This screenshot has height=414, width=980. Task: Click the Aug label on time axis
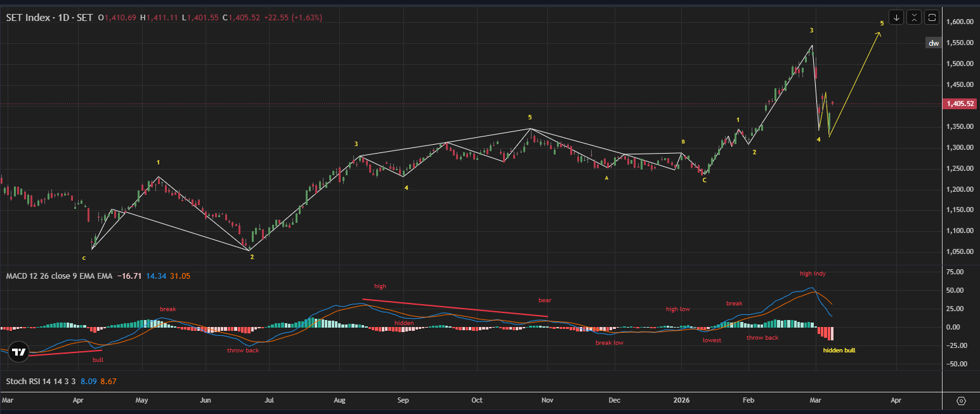point(339,401)
